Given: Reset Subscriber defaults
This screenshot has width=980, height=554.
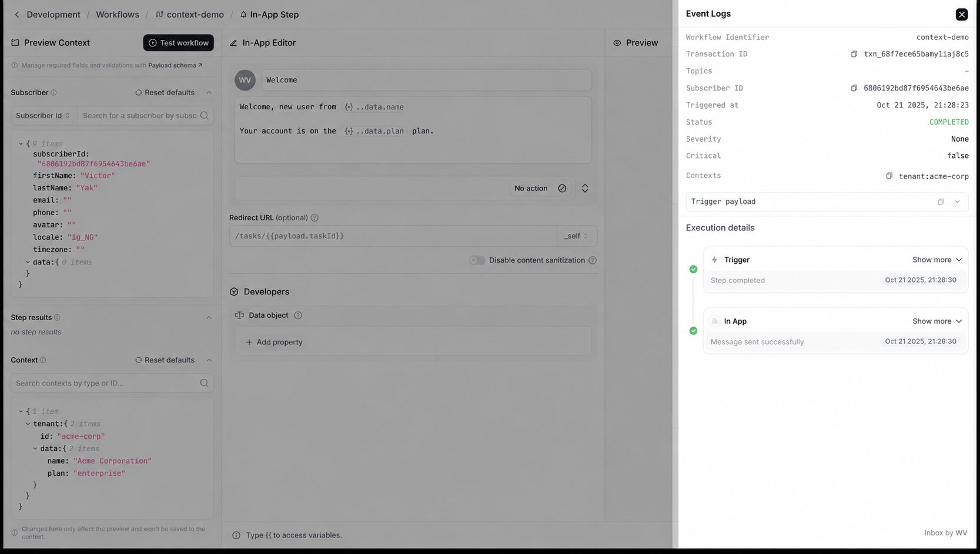Looking at the screenshot, I should coord(165,93).
